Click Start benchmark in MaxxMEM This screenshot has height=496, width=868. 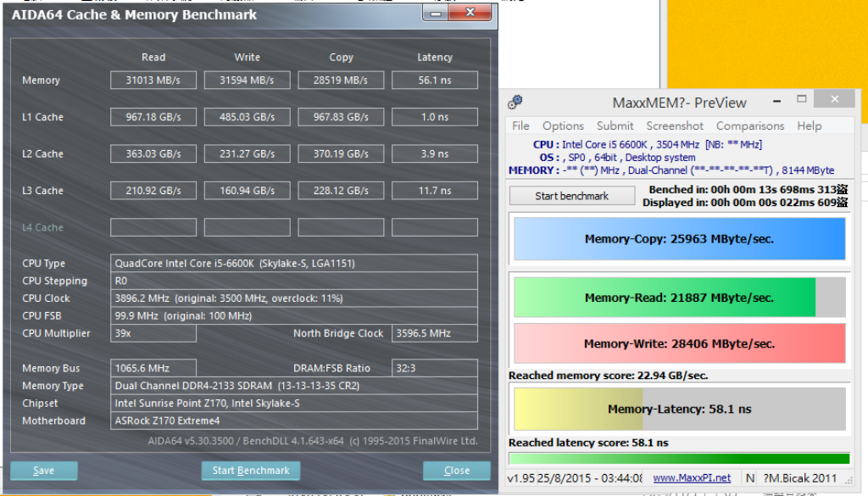click(572, 196)
